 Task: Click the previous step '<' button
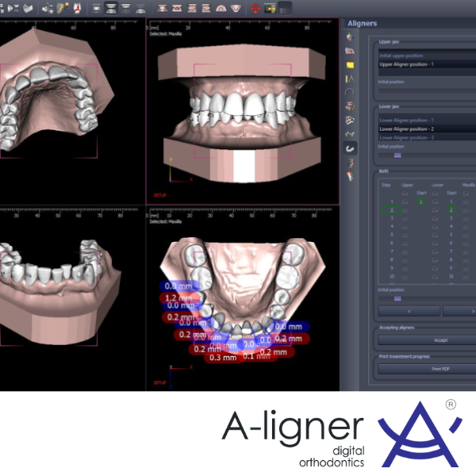[x=409, y=311]
